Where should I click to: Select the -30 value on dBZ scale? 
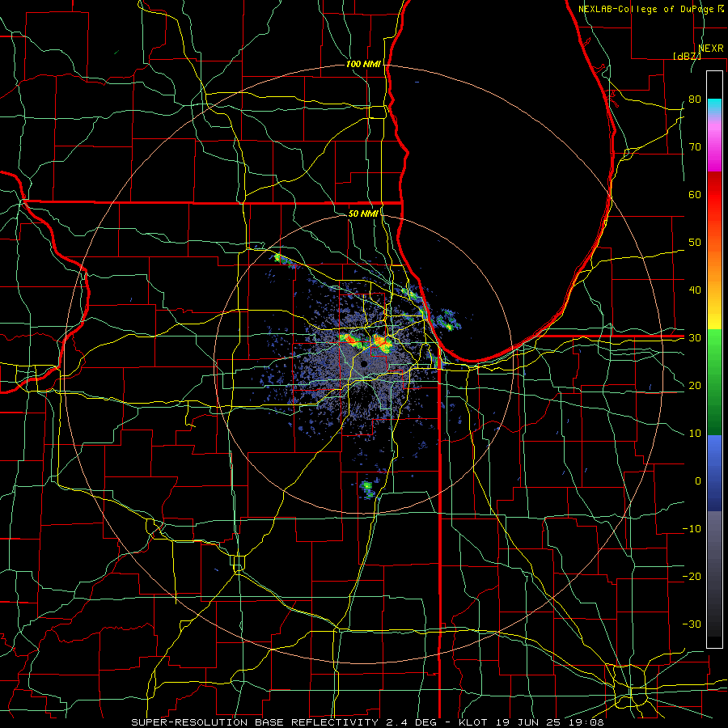coord(692,624)
